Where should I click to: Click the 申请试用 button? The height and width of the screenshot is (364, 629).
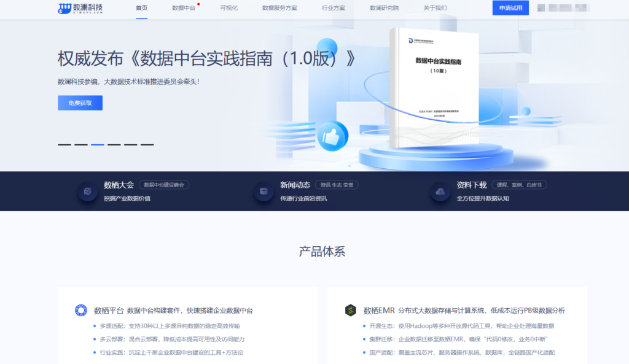click(510, 8)
